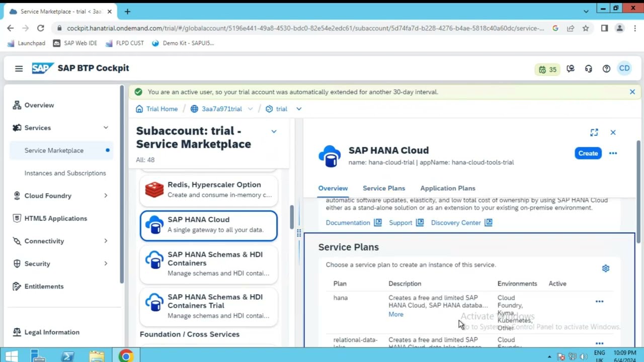Image resolution: width=644 pixels, height=362 pixels.
Task: Open the CD user profile avatar
Action: (624, 68)
